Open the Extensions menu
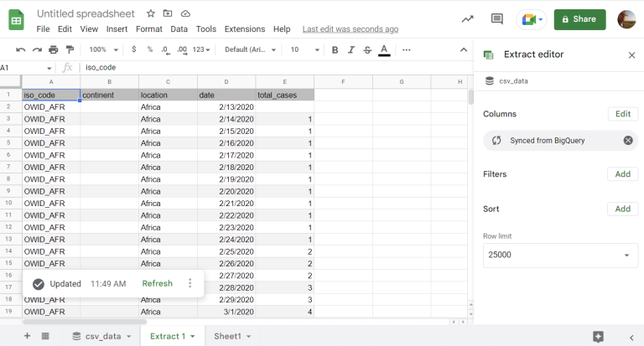The image size is (644, 346). pos(245,29)
